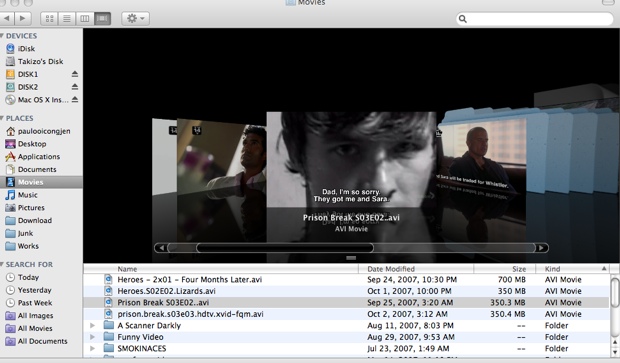The image size is (620, 363).
Task: Open Music folder in sidebar
Action: pos(27,195)
